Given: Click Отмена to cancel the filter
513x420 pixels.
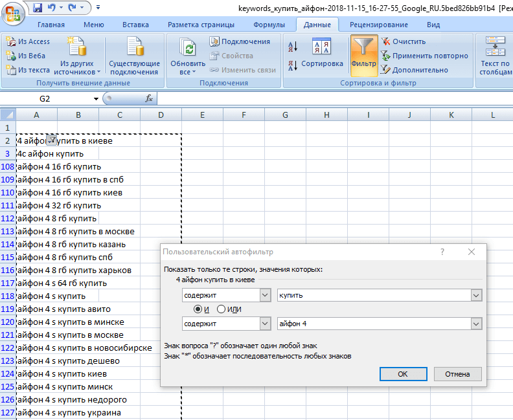Looking at the screenshot, I should (457, 374).
